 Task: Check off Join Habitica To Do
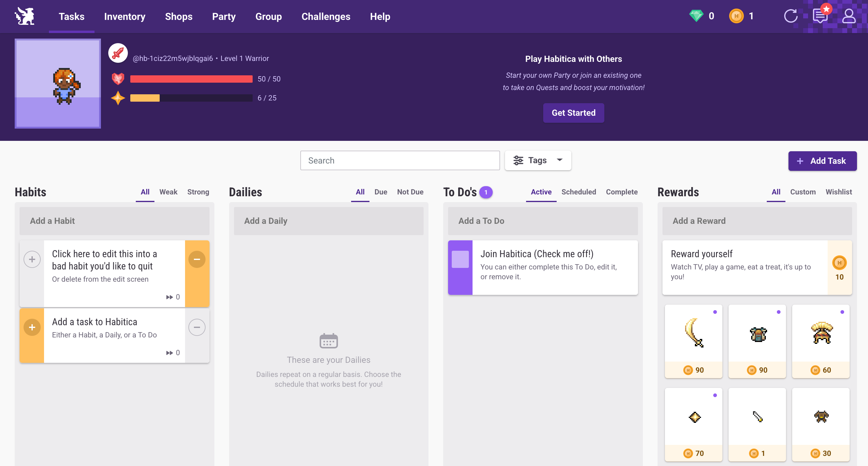460,259
